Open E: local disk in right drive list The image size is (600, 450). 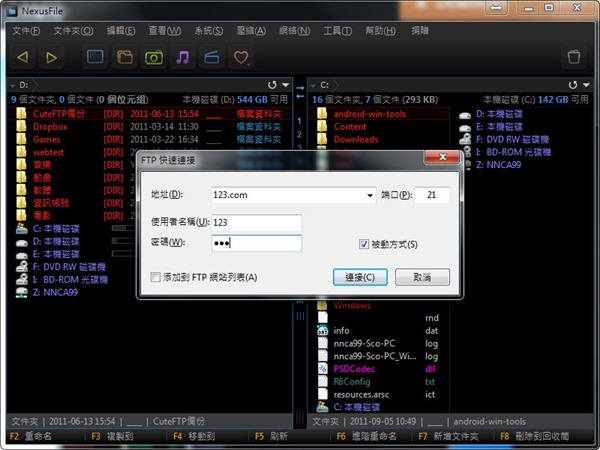(x=499, y=127)
